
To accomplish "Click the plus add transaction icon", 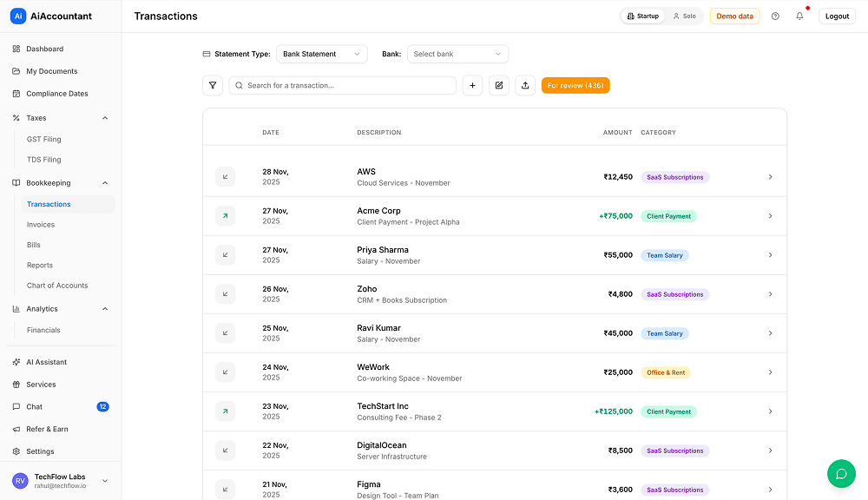I will coord(472,85).
